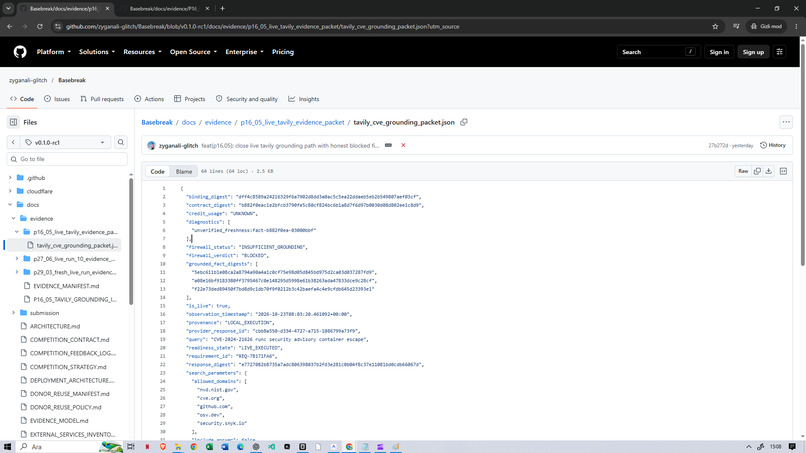Open Pull requests tab
The image size is (806, 453).
pyautogui.click(x=102, y=99)
